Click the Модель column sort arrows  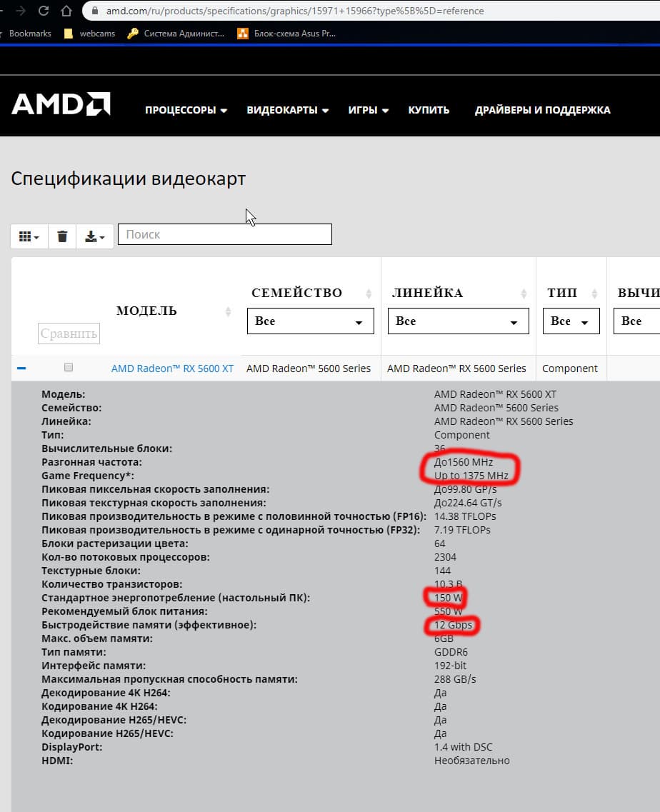229,311
